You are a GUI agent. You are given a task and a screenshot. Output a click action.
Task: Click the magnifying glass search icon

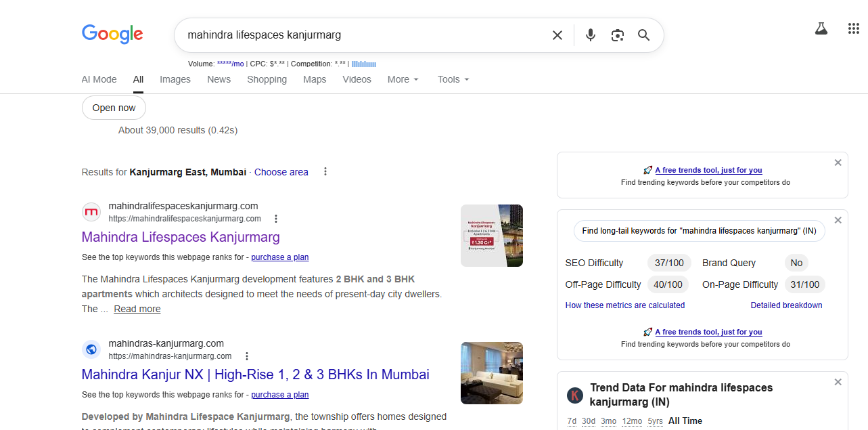tap(643, 35)
